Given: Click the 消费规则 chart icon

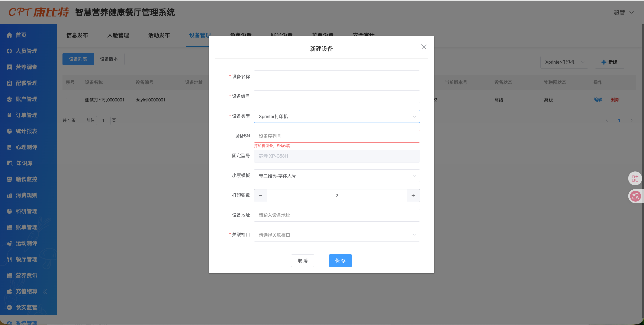Looking at the screenshot, I should [x=9, y=195].
